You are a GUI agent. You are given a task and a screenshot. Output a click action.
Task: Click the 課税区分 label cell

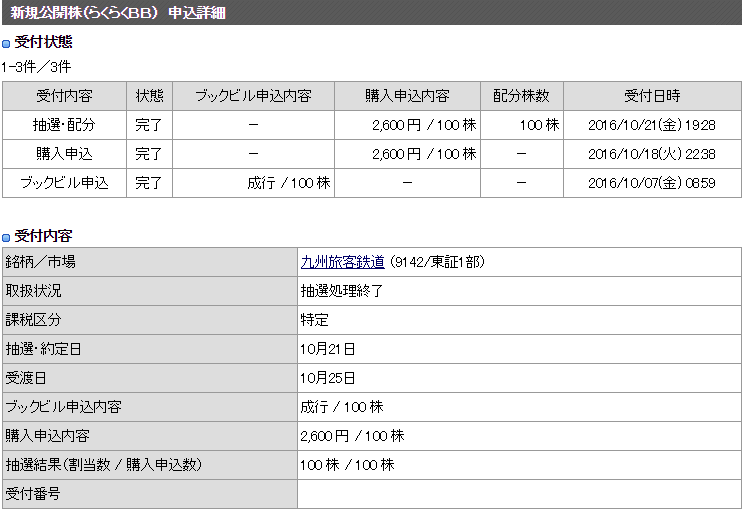[150, 320]
